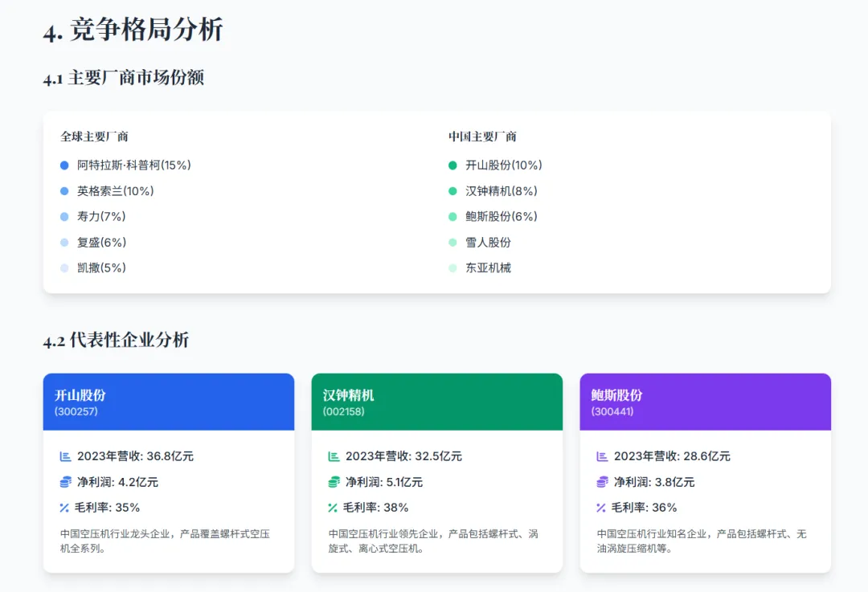Screen dimensions: 868x592
Task: Click the text 毛利率: 36%
Action: [x=645, y=508]
